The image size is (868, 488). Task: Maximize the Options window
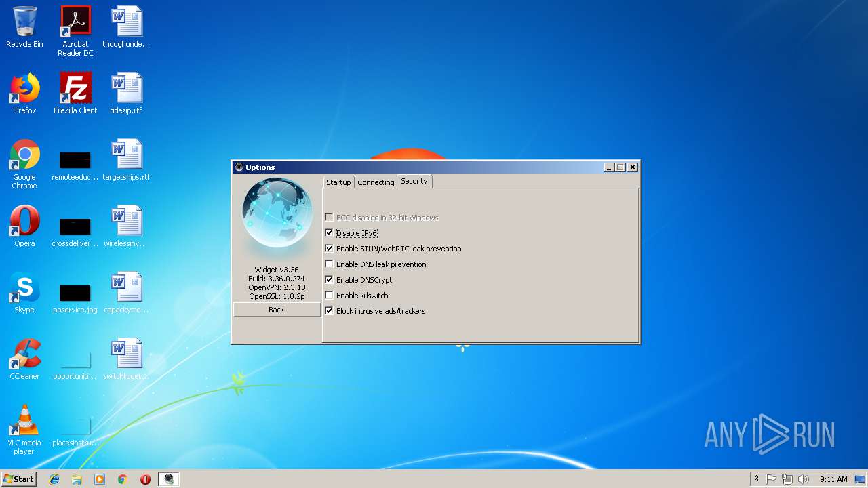coord(620,167)
